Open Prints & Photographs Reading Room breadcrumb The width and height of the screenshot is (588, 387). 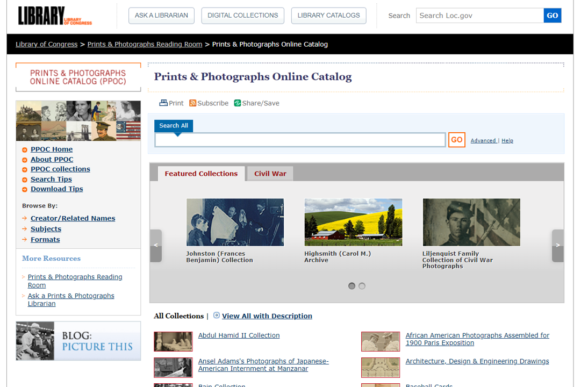coord(145,44)
